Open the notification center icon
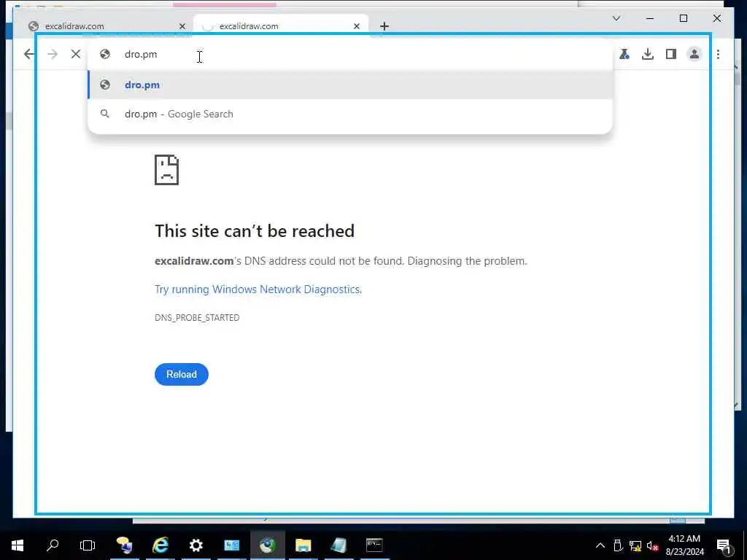 [x=724, y=545]
